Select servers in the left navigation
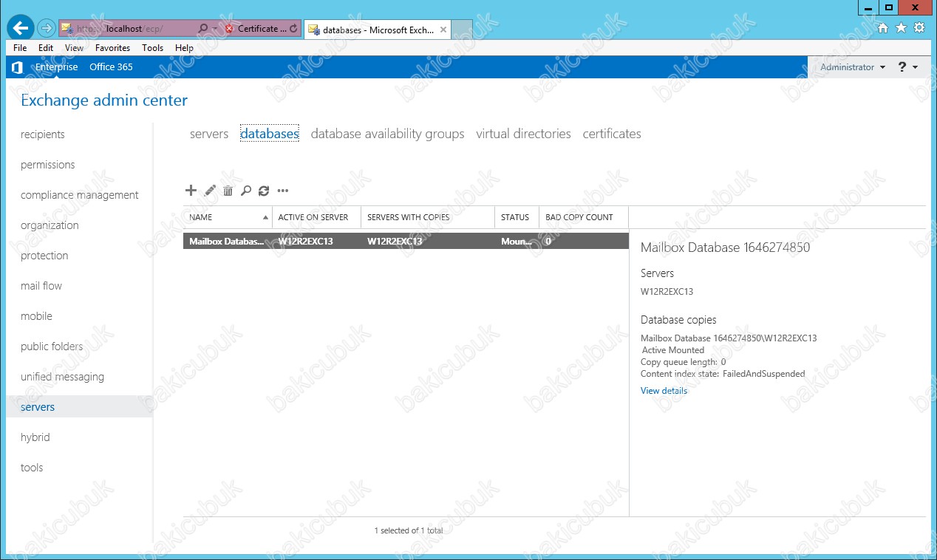 click(x=79, y=407)
